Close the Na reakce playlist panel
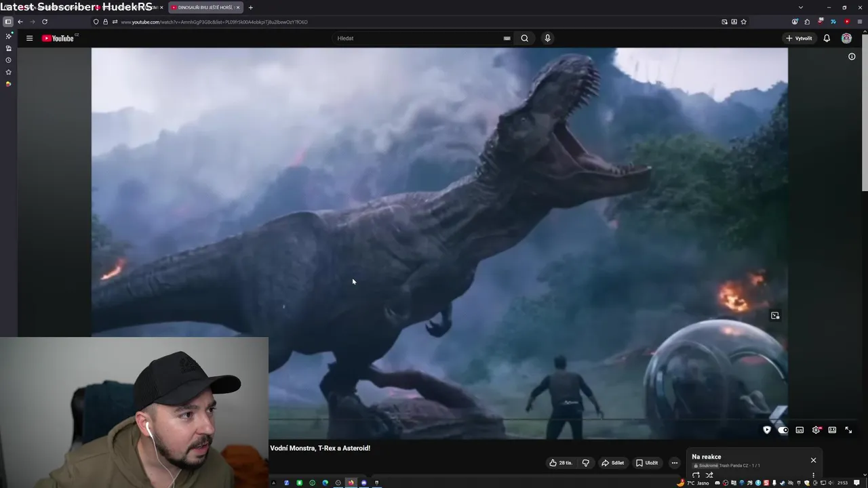 tap(813, 460)
